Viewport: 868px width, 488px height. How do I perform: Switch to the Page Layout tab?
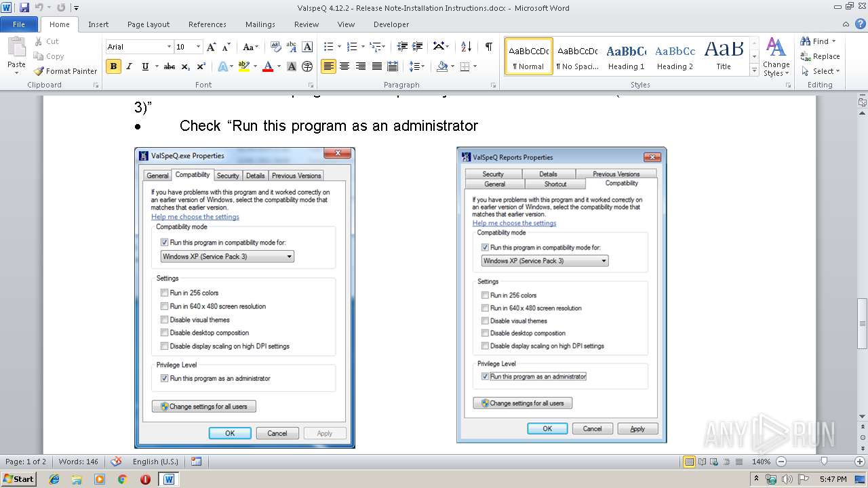(x=149, y=24)
